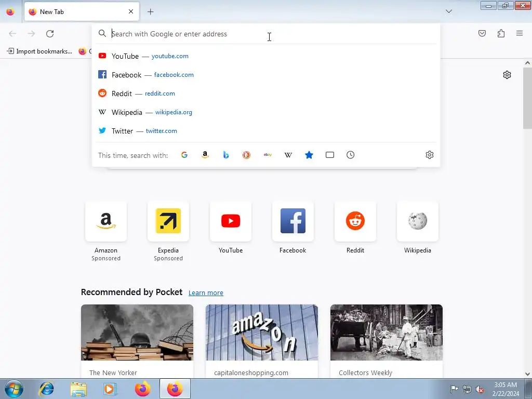
Task: Select Facebook facebook.com suggestion
Action: coord(266,75)
